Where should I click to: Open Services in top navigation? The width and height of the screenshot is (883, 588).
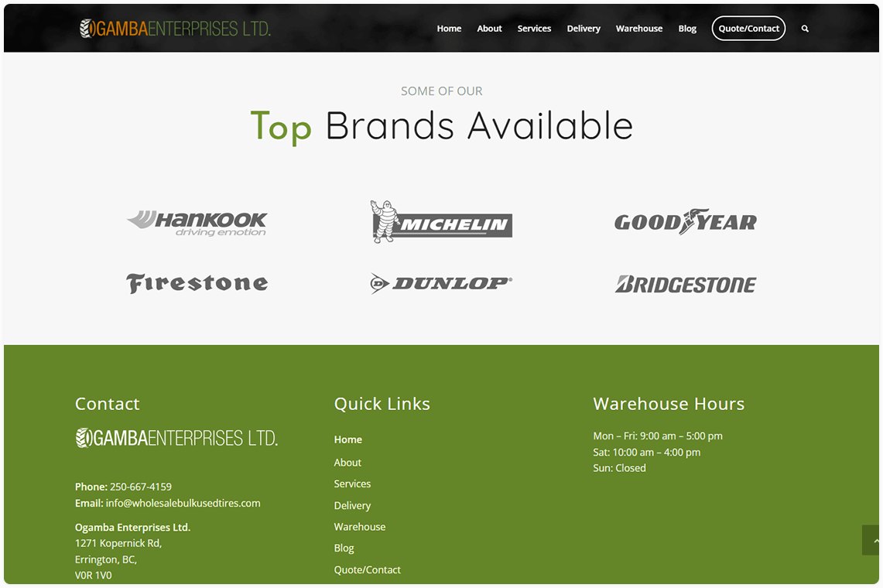point(534,29)
